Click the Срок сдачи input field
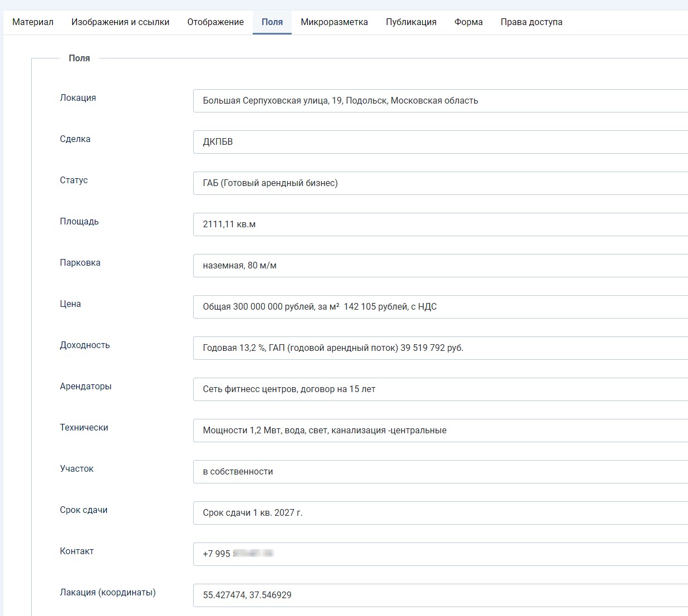The height and width of the screenshot is (616, 688). [440, 513]
